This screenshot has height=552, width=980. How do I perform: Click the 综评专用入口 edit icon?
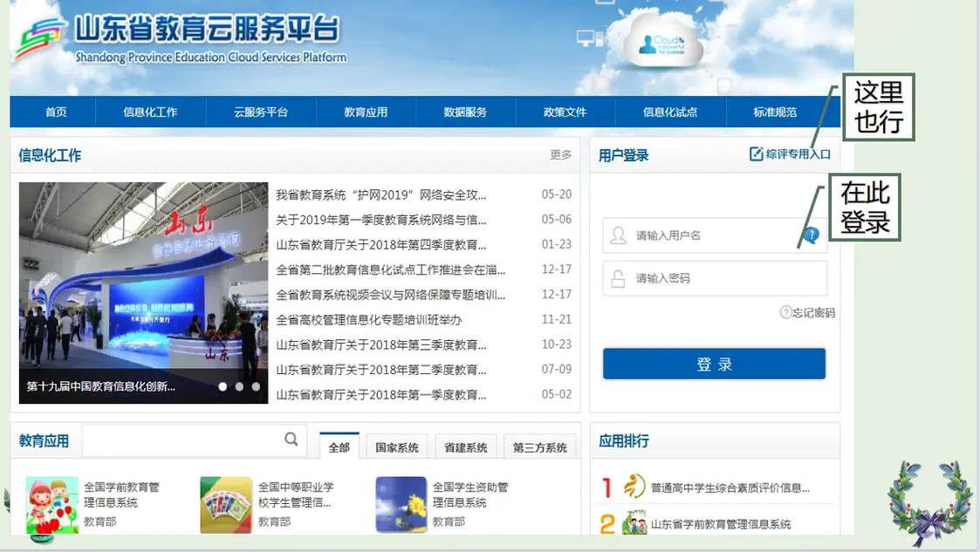757,153
